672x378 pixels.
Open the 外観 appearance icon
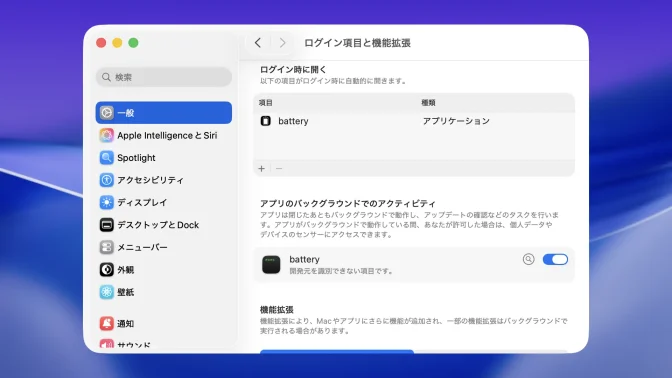click(107, 270)
